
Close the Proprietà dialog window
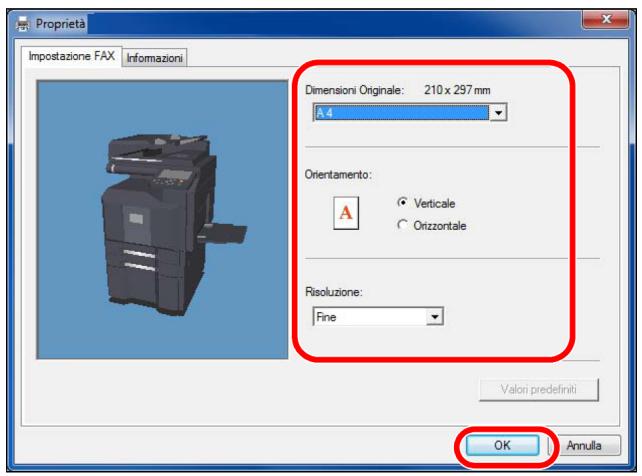coord(606,19)
